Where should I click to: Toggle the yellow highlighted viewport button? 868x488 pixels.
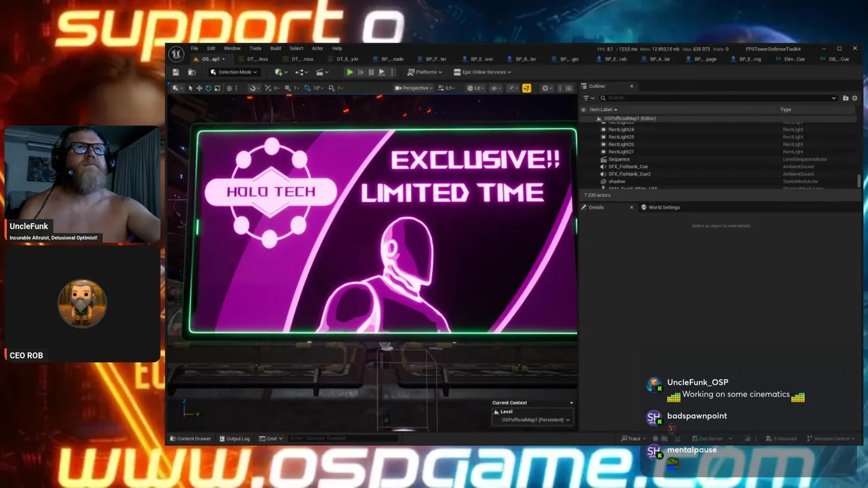[x=526, y=88]
